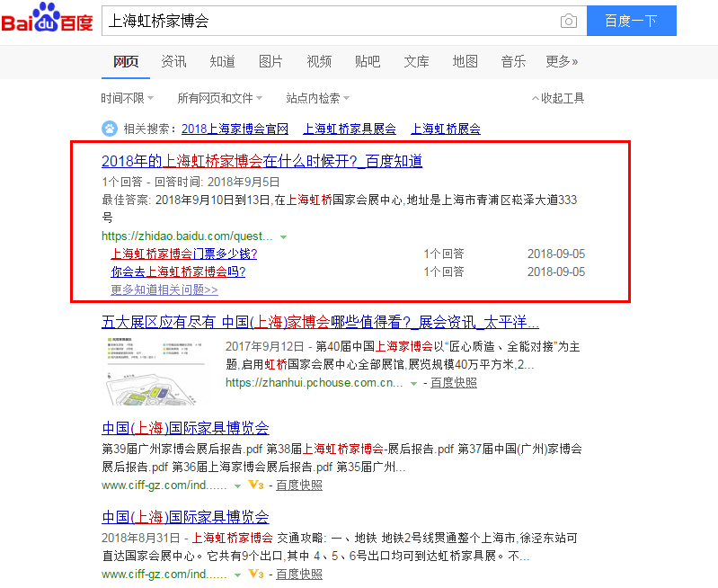Open the 时间不限 filter dropdown
This screenshot has width=718, height=588.
tap(128, 98)
